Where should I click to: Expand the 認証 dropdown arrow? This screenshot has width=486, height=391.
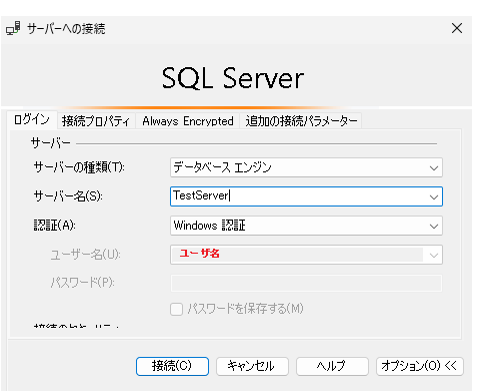[434, 226]
